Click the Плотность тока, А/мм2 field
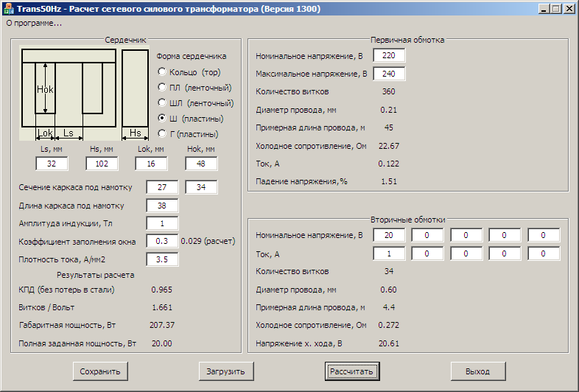Viewport: 579px width, 392px height. [162, 259]
